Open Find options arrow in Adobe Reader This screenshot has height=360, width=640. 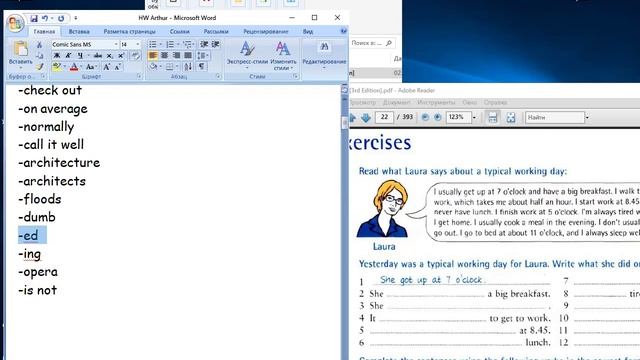(587, 118)
